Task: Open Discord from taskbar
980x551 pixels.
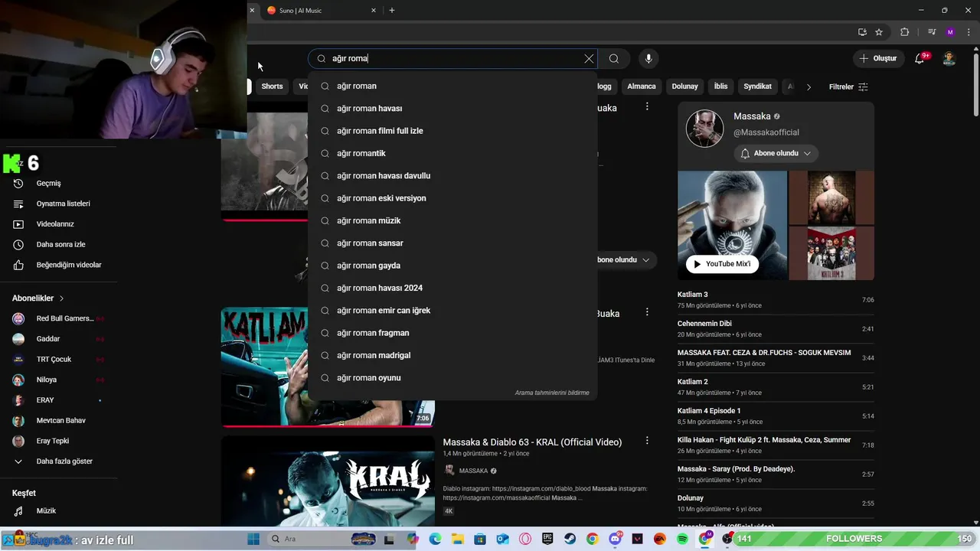Action: [615, 539]
